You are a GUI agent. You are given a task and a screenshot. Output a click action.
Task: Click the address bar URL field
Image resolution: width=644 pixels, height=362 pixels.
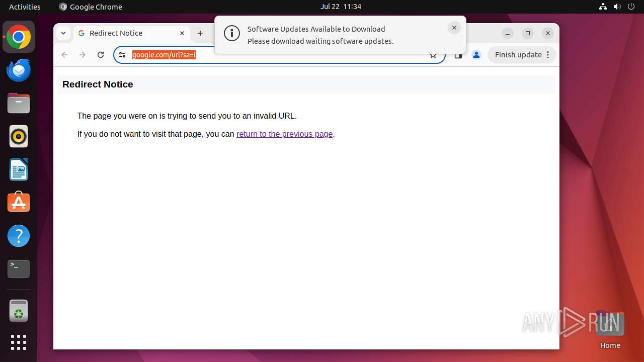click(x=279, y=55)
